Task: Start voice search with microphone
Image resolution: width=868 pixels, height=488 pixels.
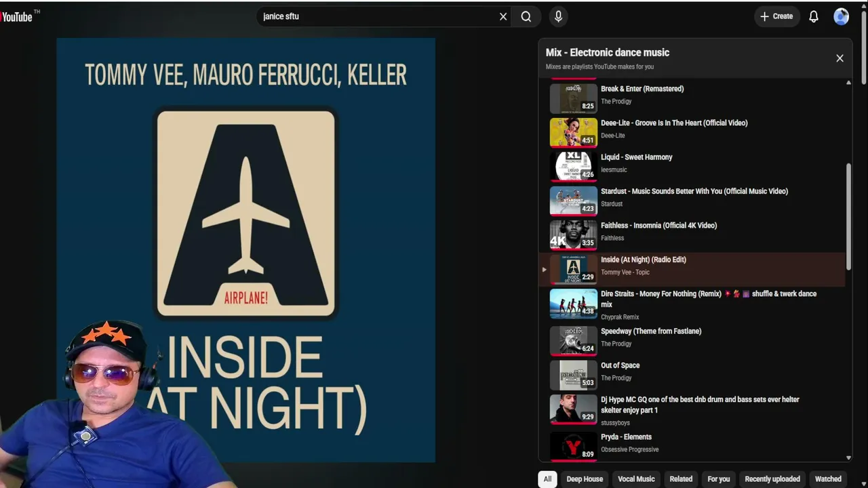Action: point(558,17)
